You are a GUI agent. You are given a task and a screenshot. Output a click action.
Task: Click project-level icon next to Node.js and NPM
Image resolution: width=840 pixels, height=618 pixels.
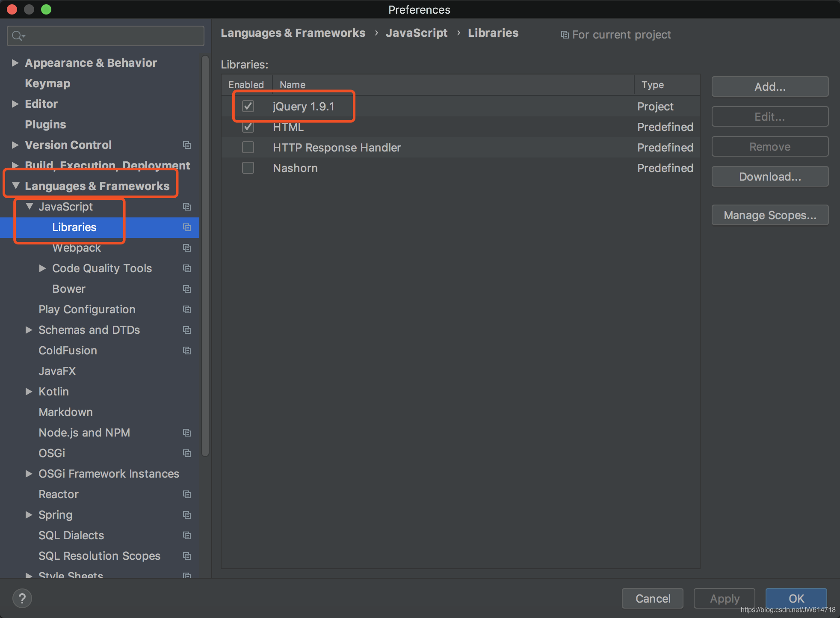187,433
